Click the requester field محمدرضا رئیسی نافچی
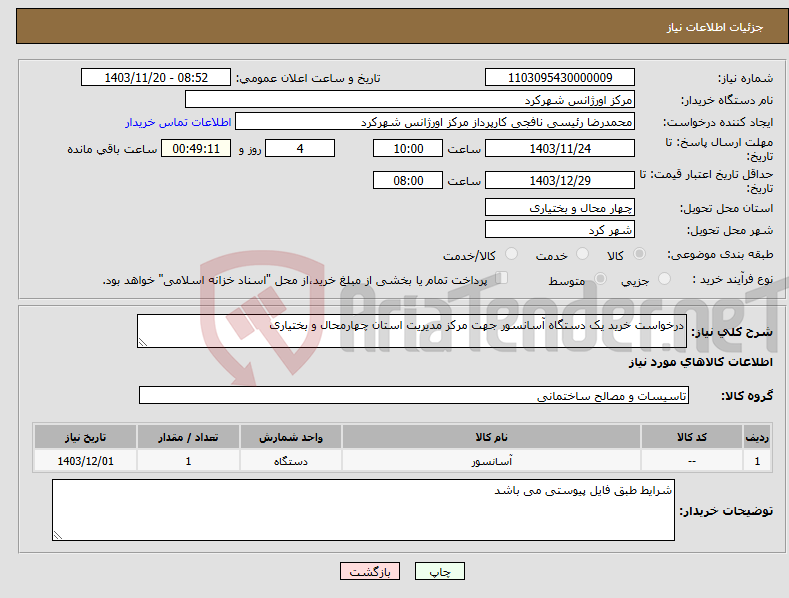 pos(435,122)
